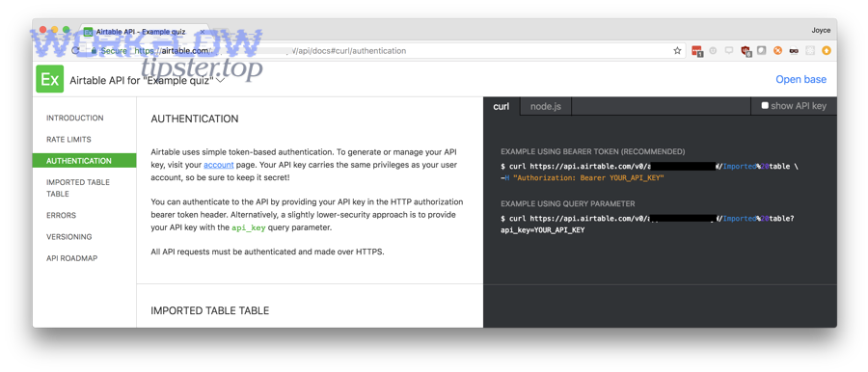868x372 pixels.
Task: Click the grey power-circle extension icon
Action: pyautogui.click(x=713, y=50)
